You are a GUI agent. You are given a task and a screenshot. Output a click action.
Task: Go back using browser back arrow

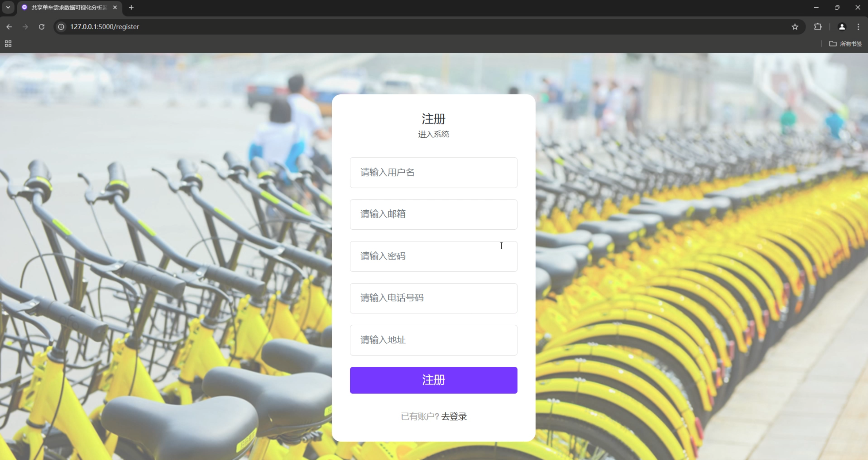tap(9, 27)
